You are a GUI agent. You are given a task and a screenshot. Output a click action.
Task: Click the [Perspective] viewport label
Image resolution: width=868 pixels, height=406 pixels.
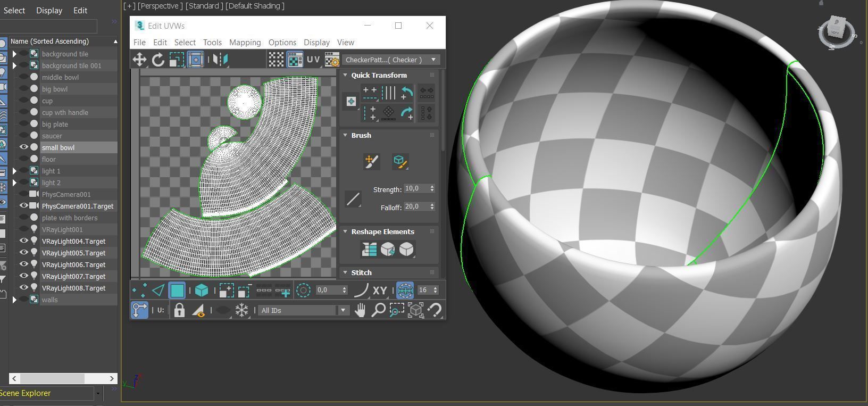click(160, 6)
